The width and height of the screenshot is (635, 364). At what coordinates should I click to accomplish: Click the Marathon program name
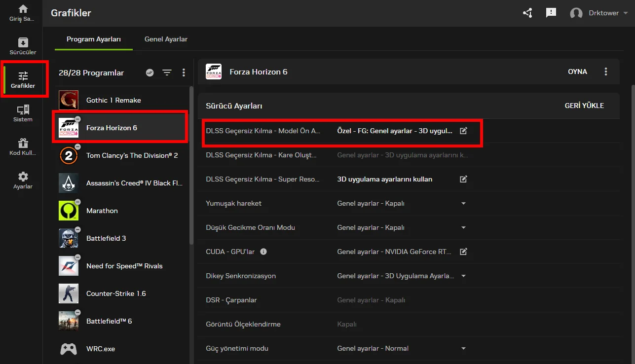[x=102, y=211]
